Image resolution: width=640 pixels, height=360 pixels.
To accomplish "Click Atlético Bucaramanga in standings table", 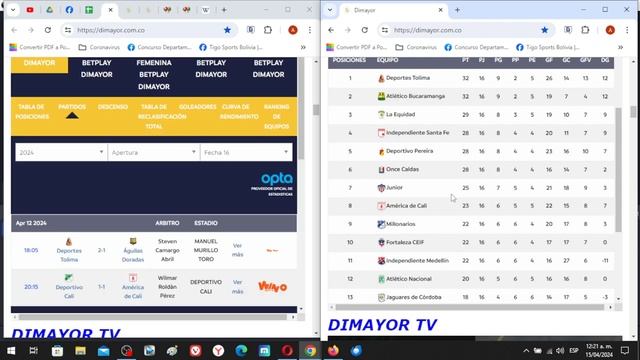I will (x=415, y=96).
